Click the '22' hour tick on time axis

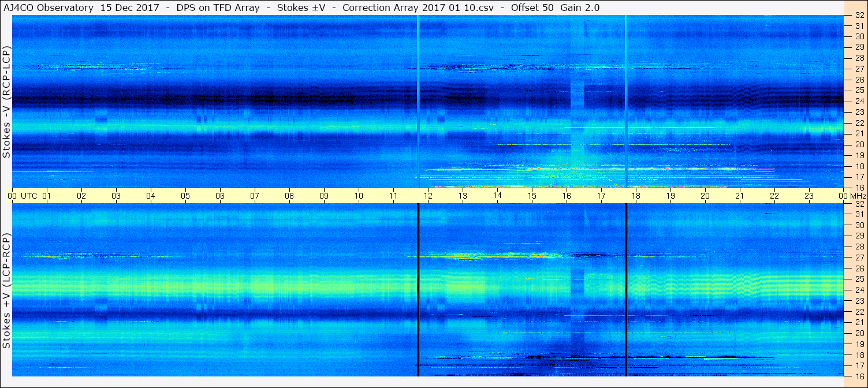[774, 196]
